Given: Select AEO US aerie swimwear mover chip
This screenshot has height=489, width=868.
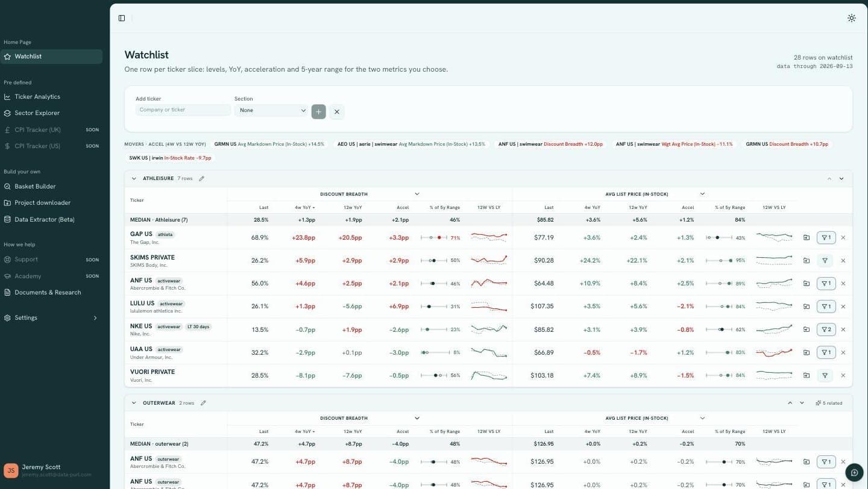Looking at the screenshot, I should pyautogui.click(x=411, y=145).
